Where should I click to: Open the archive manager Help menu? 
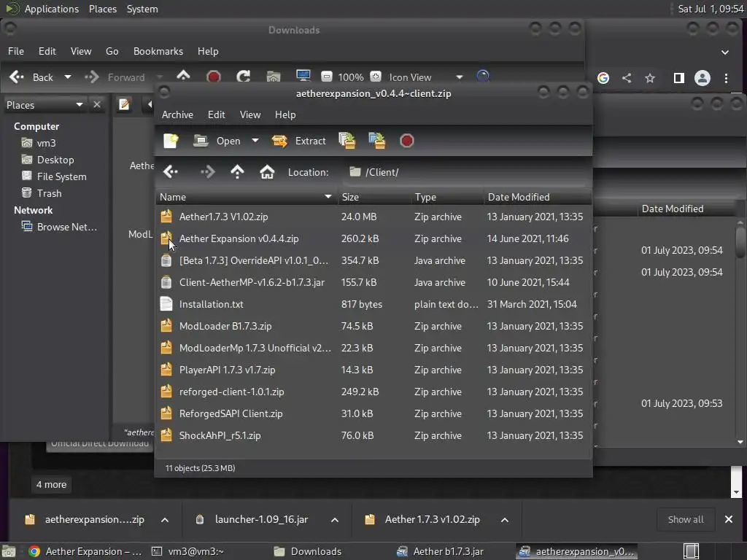(x=285, y=114)
